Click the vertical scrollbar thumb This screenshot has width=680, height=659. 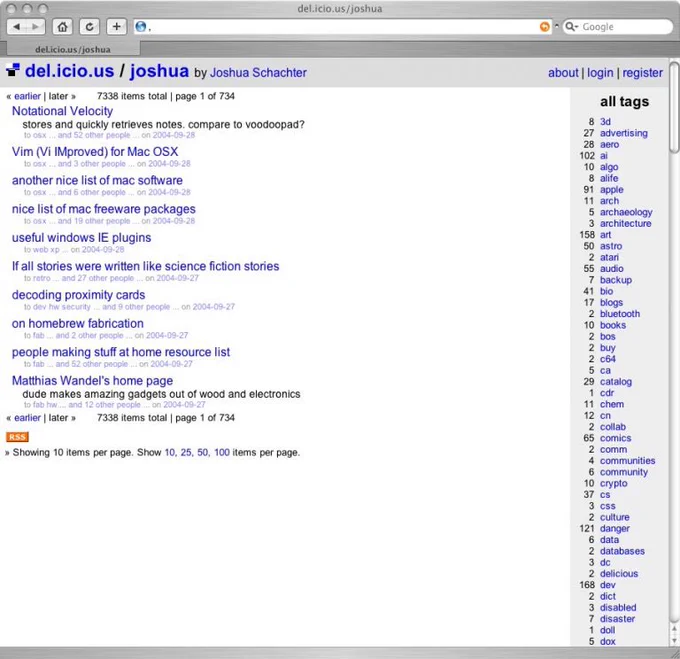coord(674,108)
